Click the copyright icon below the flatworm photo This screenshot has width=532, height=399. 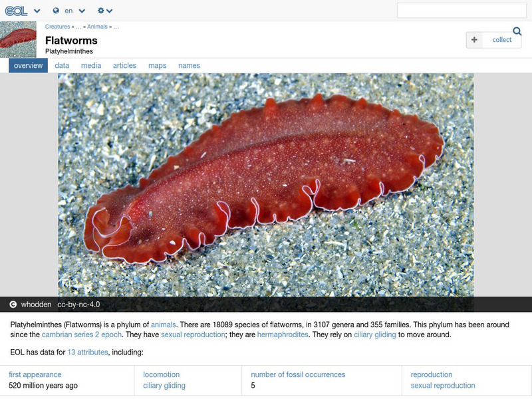11,303
